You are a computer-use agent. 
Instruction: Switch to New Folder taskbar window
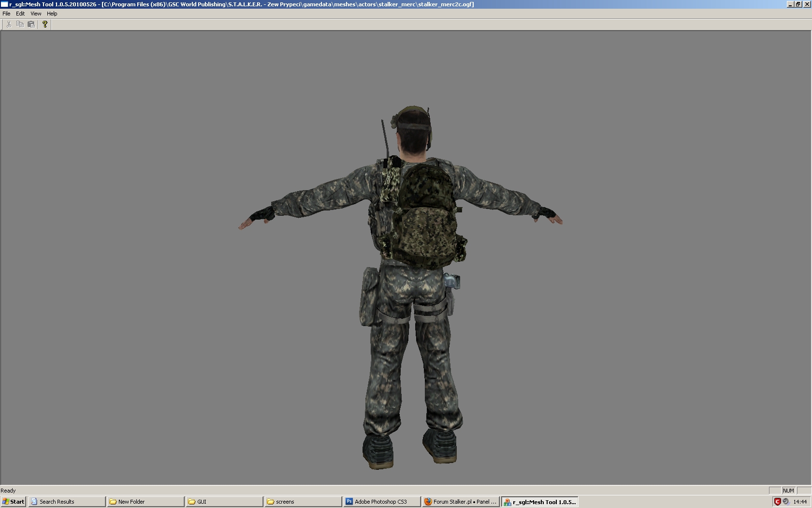tap(146, 502)
